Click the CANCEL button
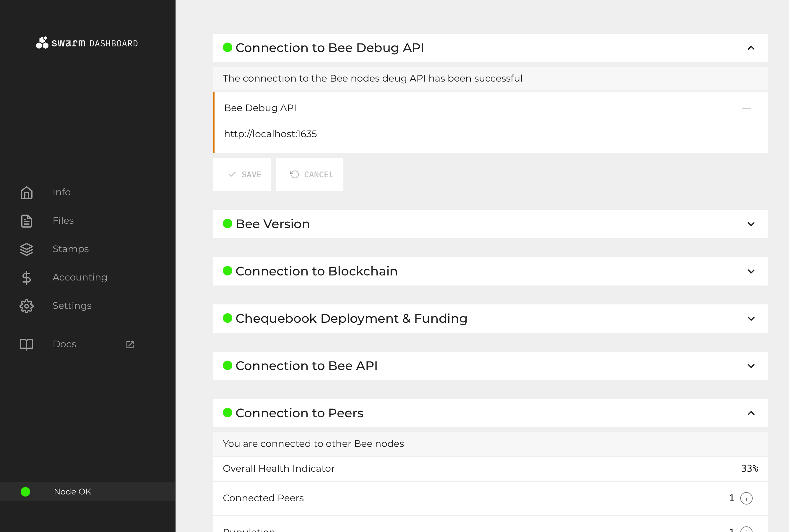 (x=309, y=174)
